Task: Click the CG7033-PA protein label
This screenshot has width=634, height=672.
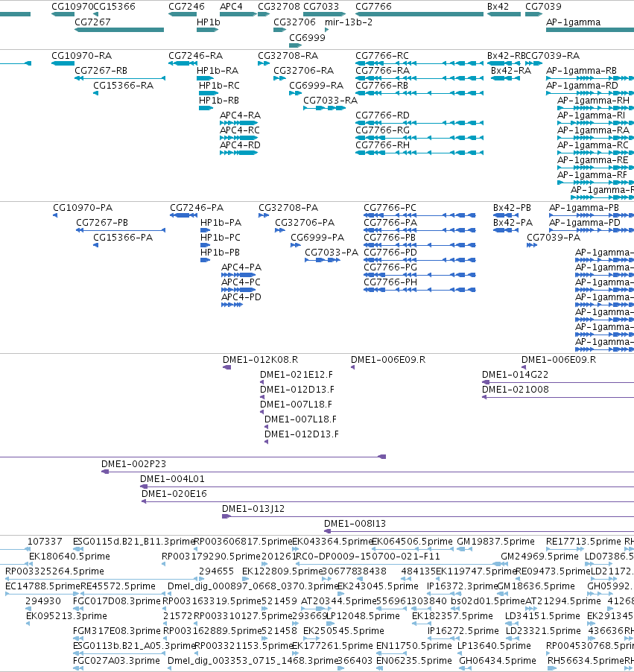Action: click(x=332, y=253)
